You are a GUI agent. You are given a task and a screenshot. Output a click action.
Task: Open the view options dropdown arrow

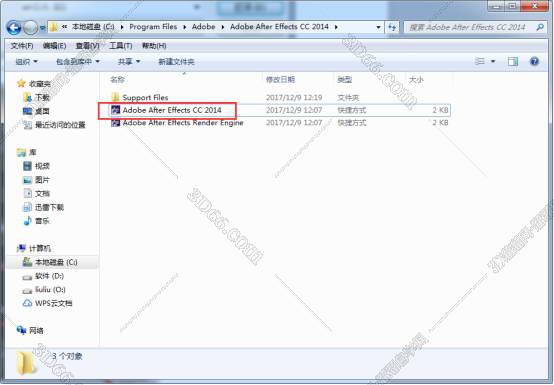[493, 61]
